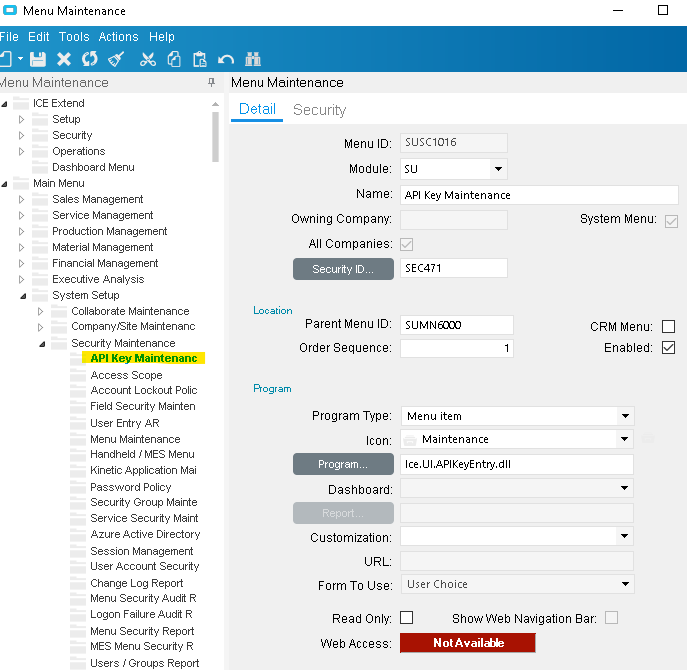Viewport: 687px width, 670px height.
Task: Click the Order Sequence input field
Action: 456,348
